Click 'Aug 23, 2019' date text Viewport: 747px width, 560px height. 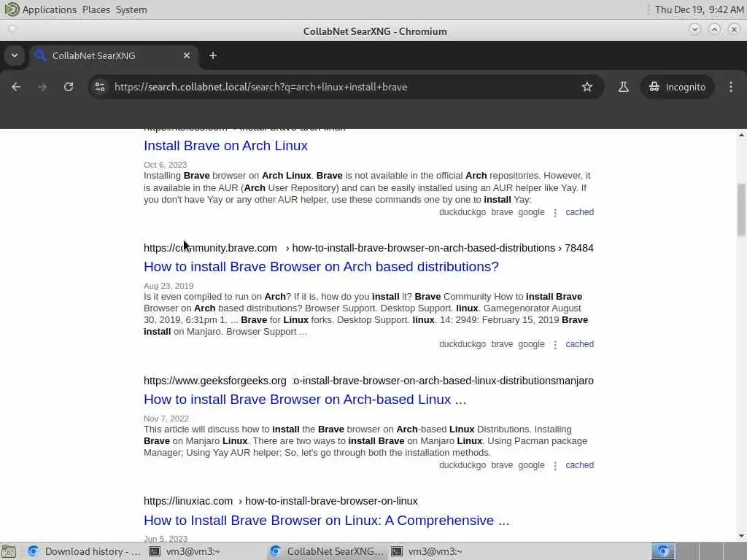pos(169,286)
